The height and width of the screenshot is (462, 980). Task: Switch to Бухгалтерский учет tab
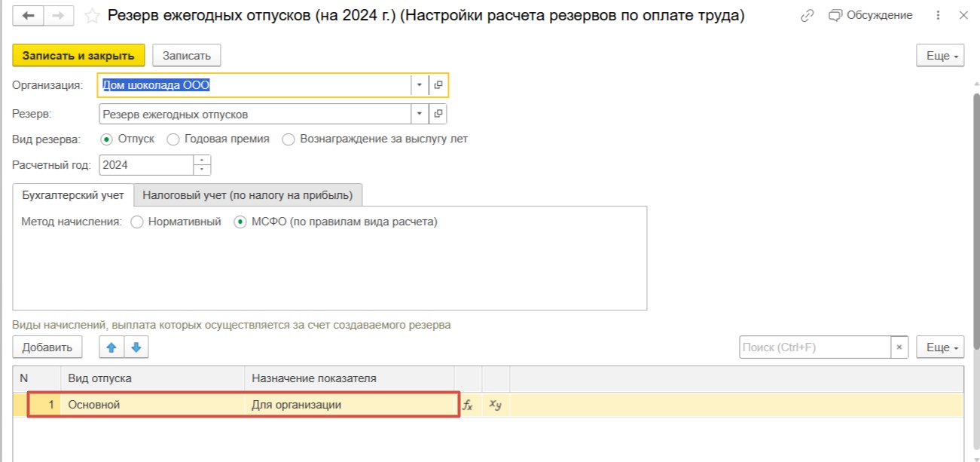pyautogui.click(x=73, y=195)
